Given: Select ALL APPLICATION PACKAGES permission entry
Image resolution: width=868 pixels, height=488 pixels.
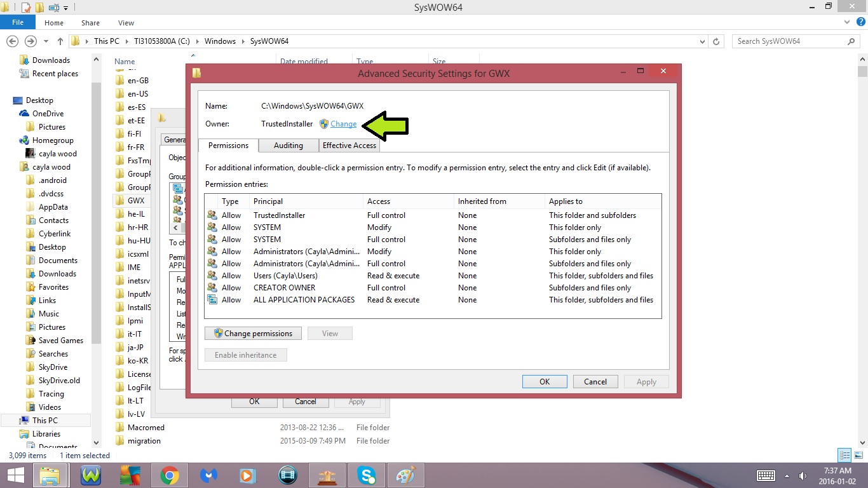Looking at the screenshot, I should pos(433,300).
